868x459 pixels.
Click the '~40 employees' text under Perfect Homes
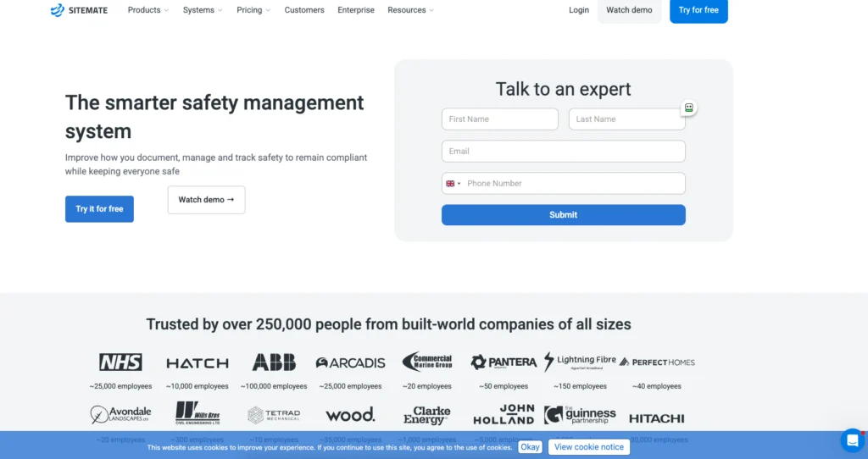click(657, 386)
